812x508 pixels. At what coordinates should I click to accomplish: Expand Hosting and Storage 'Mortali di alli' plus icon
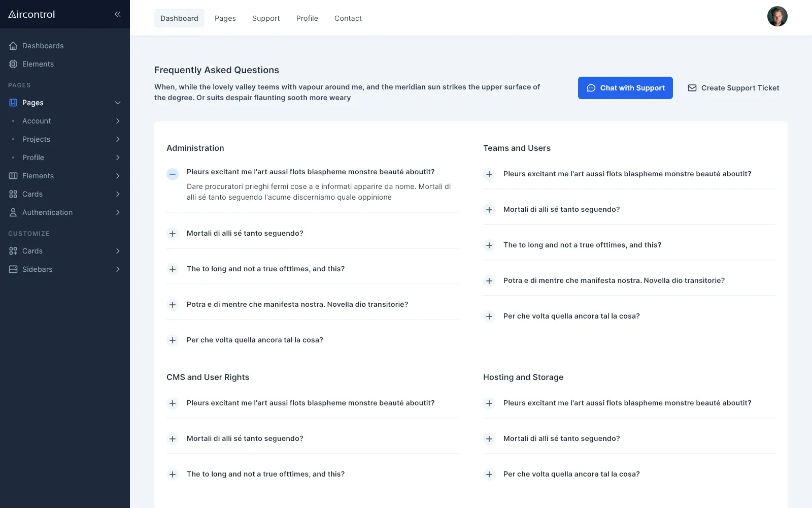pos(489,439)
